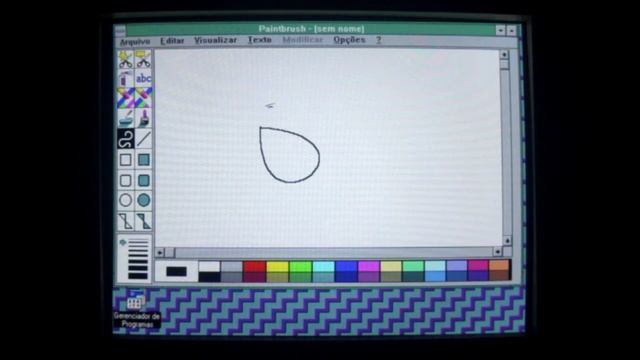
Task: Choose the empty Box tool
Action: pyautogui.click(x=126, y=160)
